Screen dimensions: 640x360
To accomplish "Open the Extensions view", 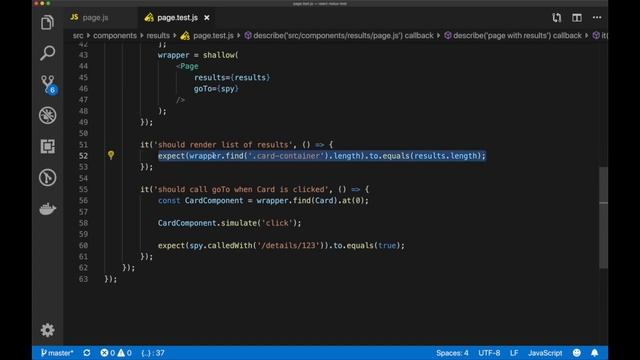I will [x=47, y=146].
